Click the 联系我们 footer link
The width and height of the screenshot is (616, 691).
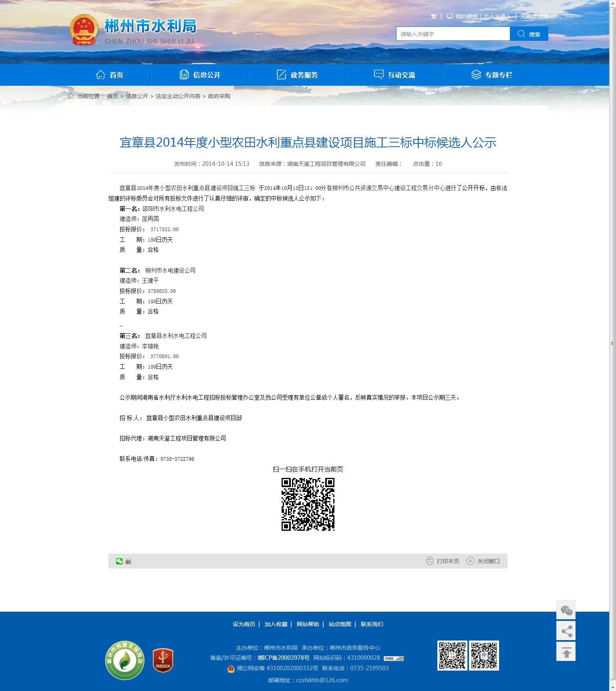pyautogui.click(x=372, y=624)
